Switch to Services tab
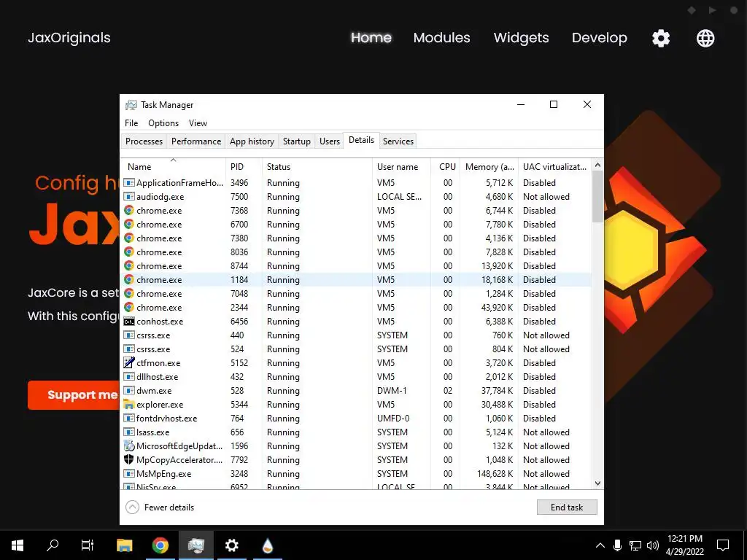 pos(398,141)
